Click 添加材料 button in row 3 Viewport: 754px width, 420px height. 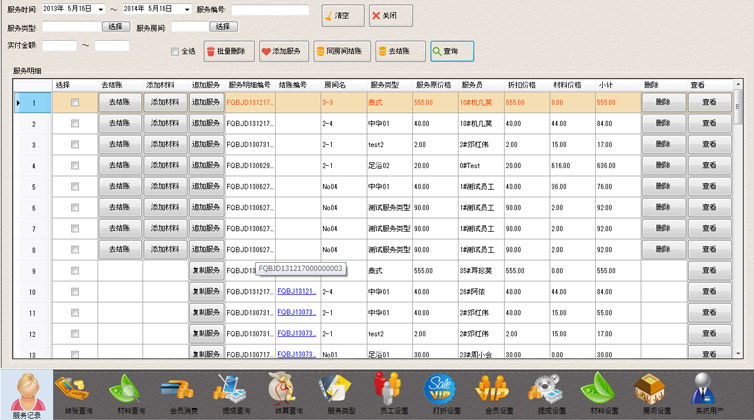(165, 144)
